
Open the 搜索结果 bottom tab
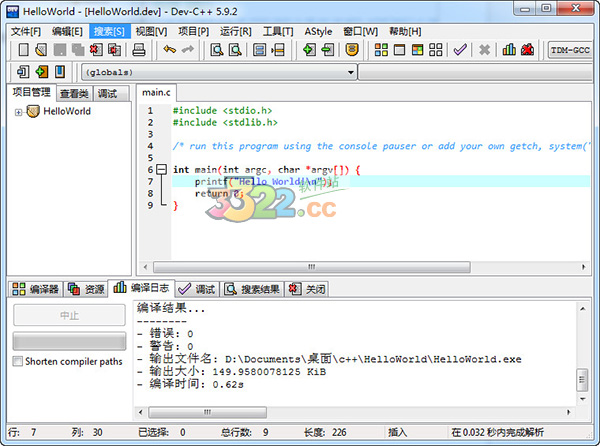point(253,289)
